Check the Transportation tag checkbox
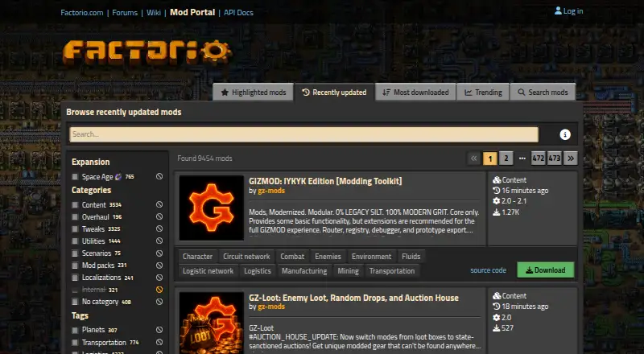 pos(75,343)
